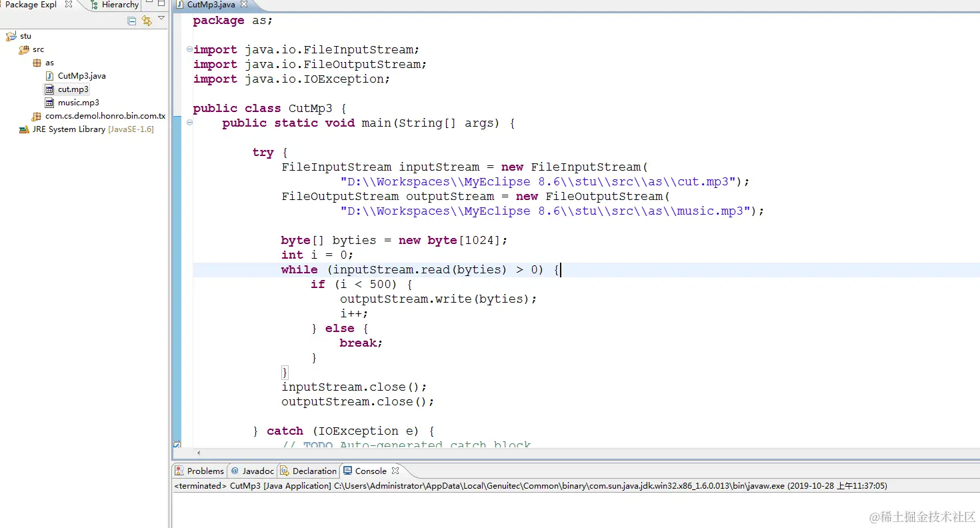
Task: Click the src folder icon
Action: [24, 49]
